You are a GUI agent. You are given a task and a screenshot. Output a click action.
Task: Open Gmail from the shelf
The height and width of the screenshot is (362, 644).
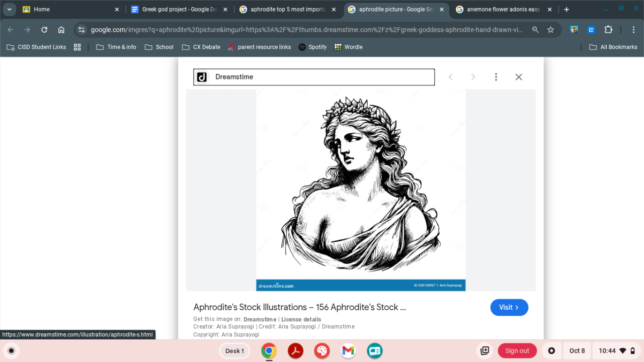point(348,351)
